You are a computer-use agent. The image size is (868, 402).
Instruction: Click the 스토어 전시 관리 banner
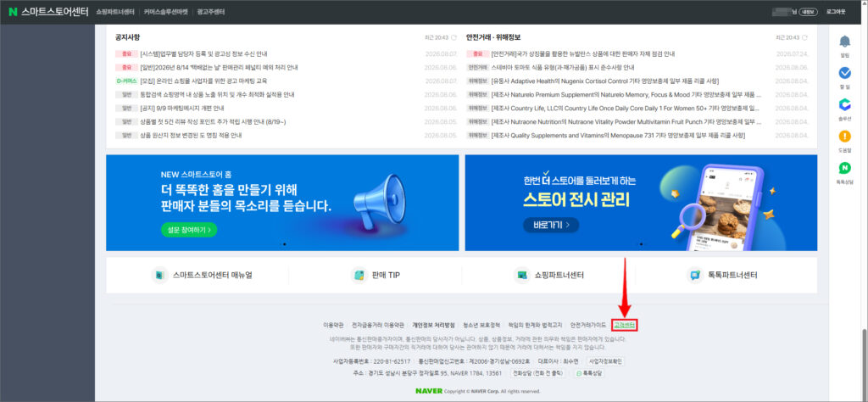click(x=641, y=203)
